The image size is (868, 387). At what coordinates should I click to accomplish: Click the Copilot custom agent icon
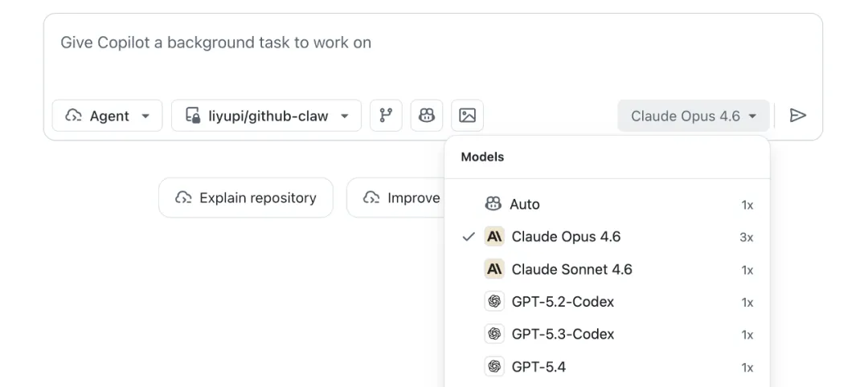pyautogui.click(x=427, y=116)
